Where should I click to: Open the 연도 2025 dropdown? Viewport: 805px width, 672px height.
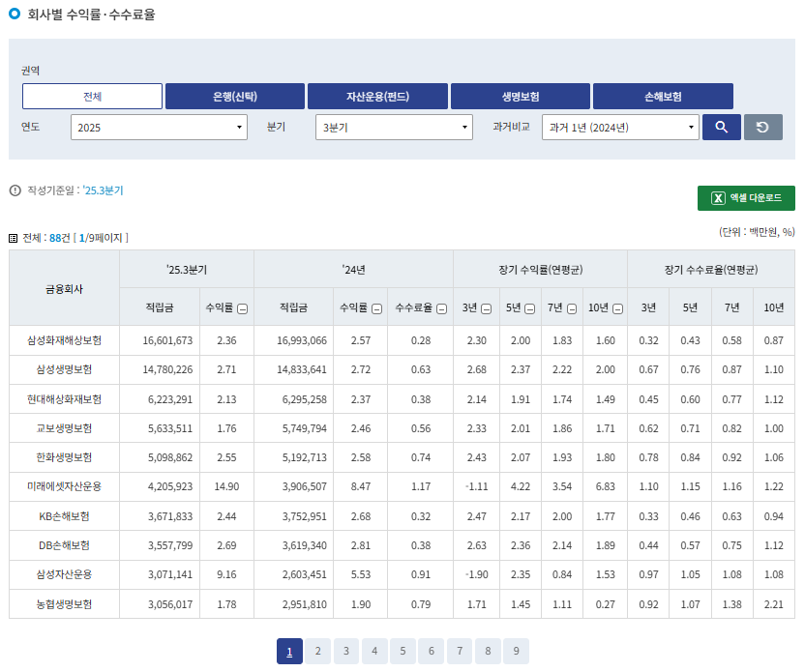159,128
